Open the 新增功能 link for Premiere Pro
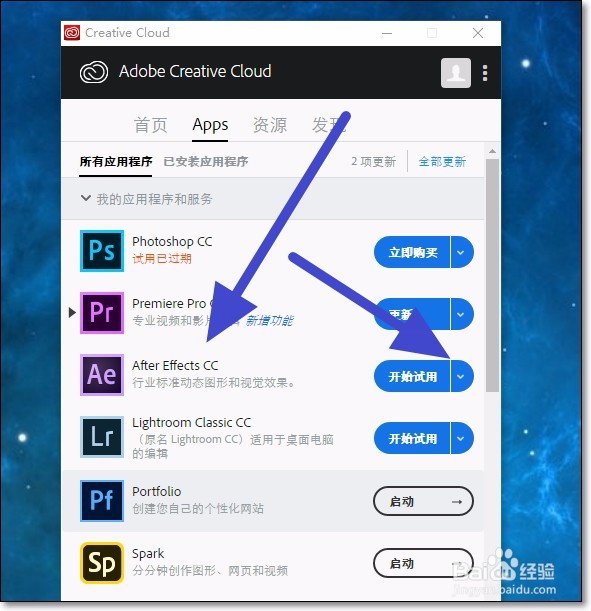This screenshot has height=611, width=591. tap(270, 321)
